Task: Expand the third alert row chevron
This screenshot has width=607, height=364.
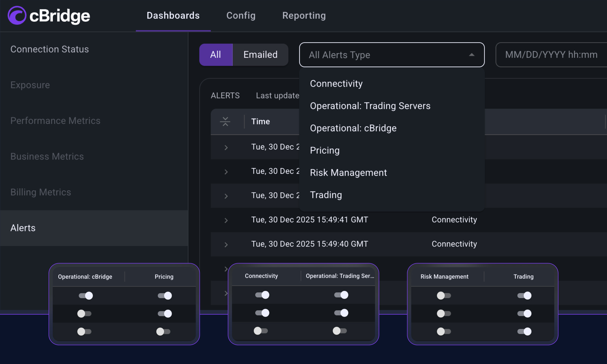Action: tap(226, 196)
